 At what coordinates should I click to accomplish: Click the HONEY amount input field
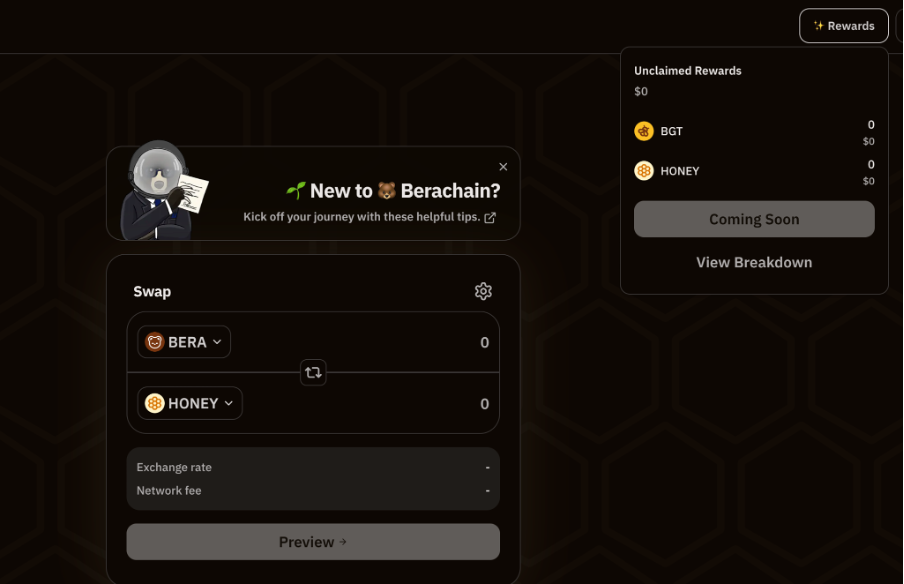point(400,404)
